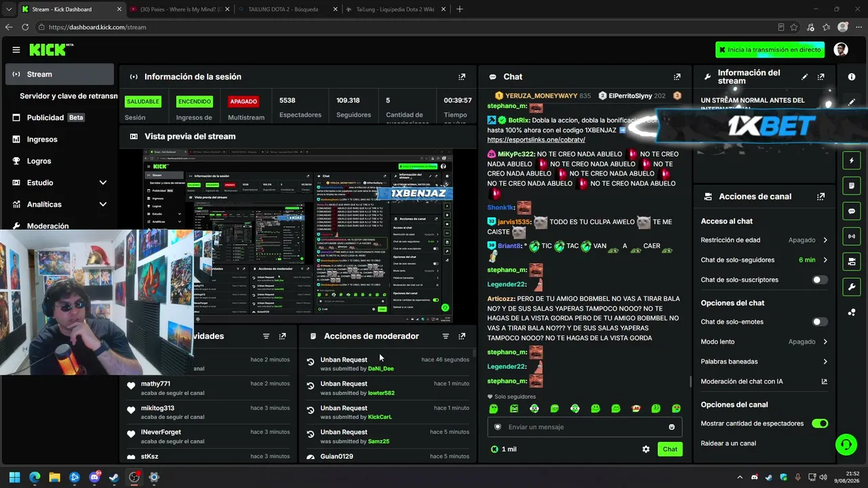Edit the Información del stream details
Image resolution: width=868 pixels, height=488 pixels.
(x=805, y=77)
